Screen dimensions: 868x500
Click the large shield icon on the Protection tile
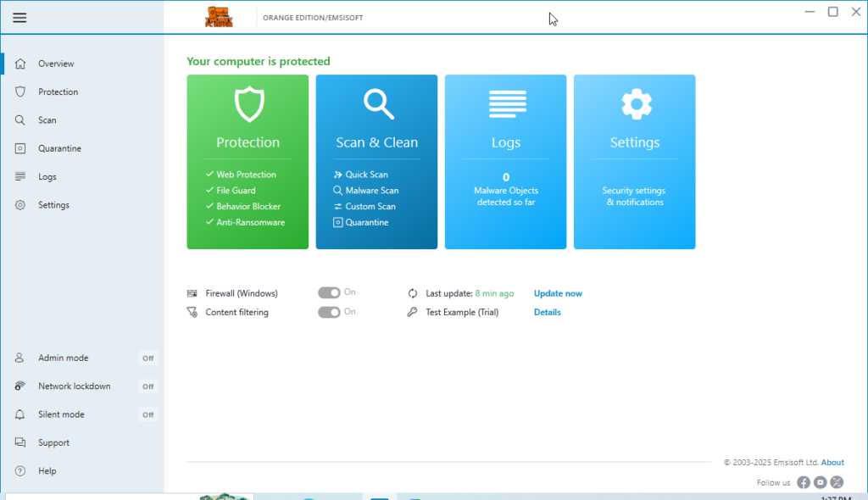(x=249, y=104)
